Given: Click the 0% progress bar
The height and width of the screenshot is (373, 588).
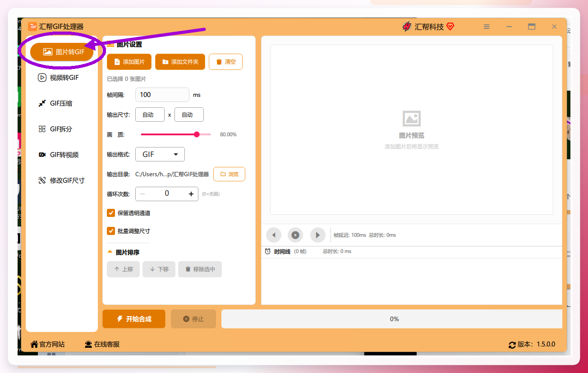Looking at the screenshot, I should pyautogui.click(x=392, y=319).
